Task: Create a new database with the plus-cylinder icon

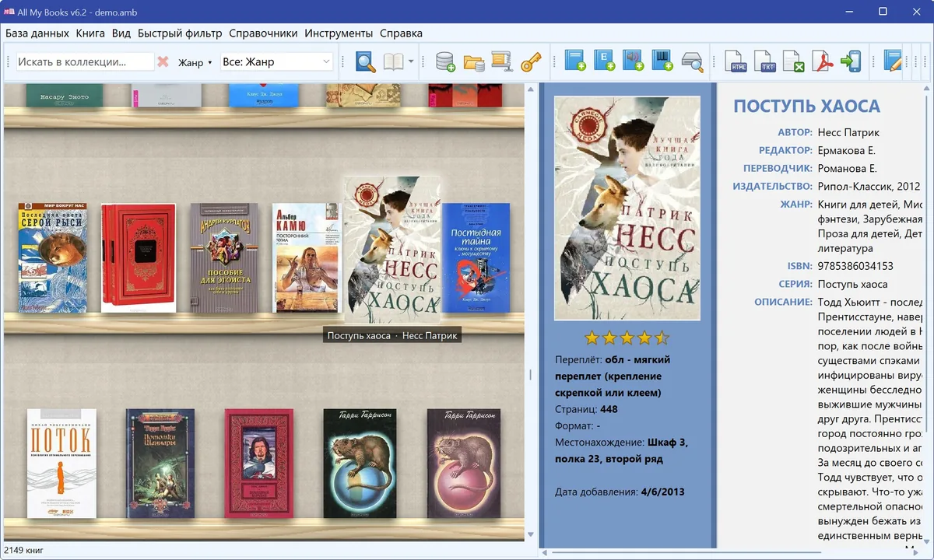Action: pyautogui.click(x=445, y=61)
